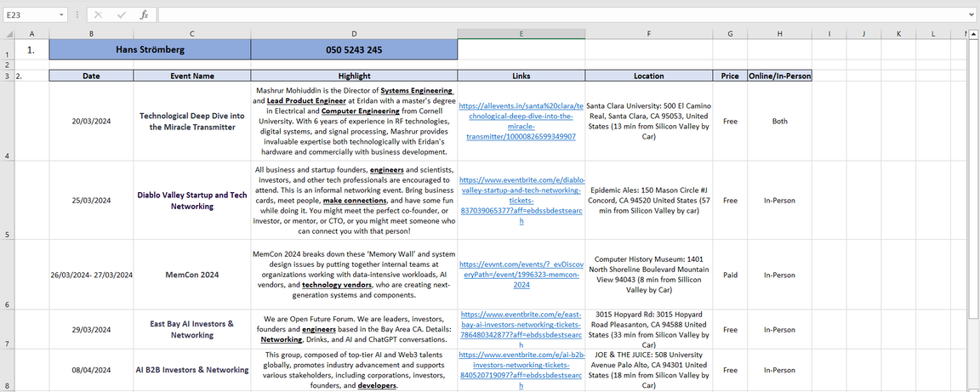Screen dimensions: 980x392
Task: Select column K header
Action: pyautogui.click(x=898, y=34)
